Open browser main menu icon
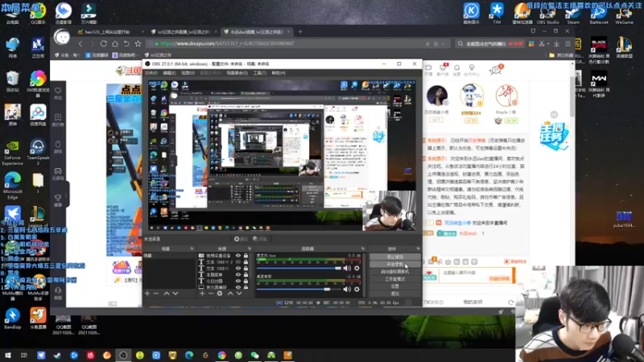This screenshot has width=644, height=362. click(568, 43)
